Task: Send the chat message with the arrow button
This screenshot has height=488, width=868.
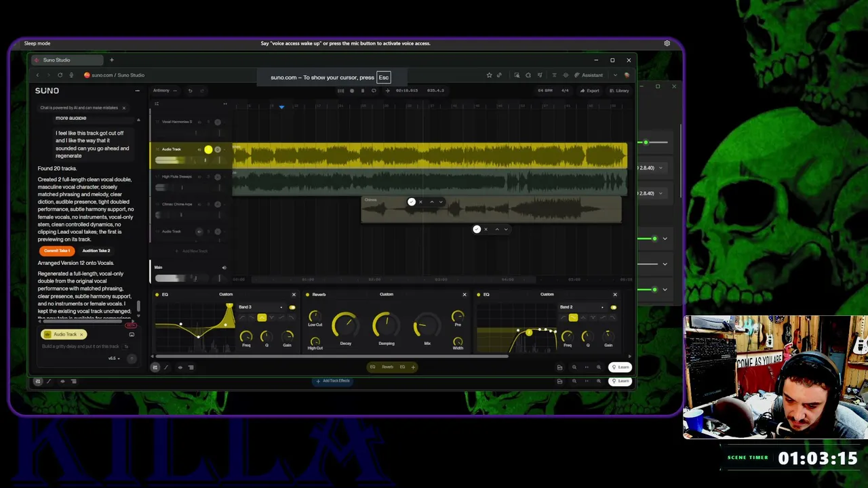Action: point(132,359)
